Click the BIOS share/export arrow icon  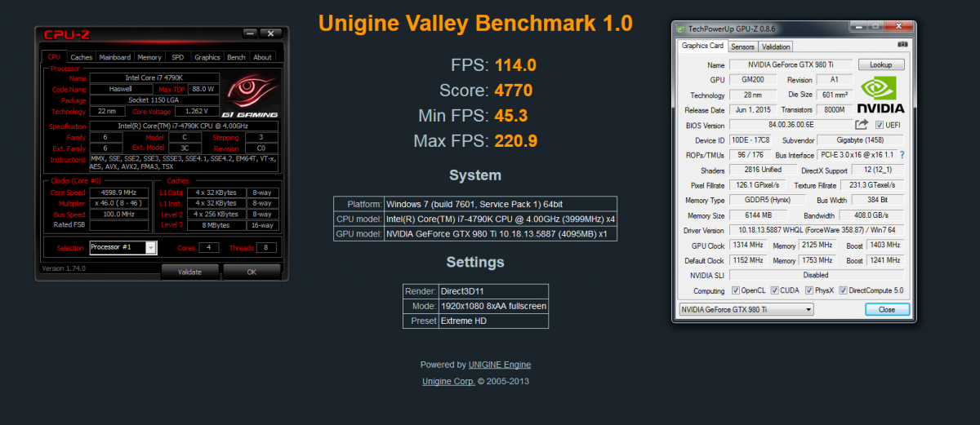(862, 125)
